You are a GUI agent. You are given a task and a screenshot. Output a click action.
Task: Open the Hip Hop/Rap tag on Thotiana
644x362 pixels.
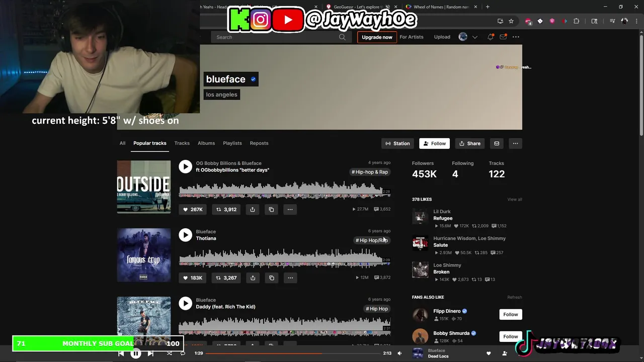tap(372, 240)
